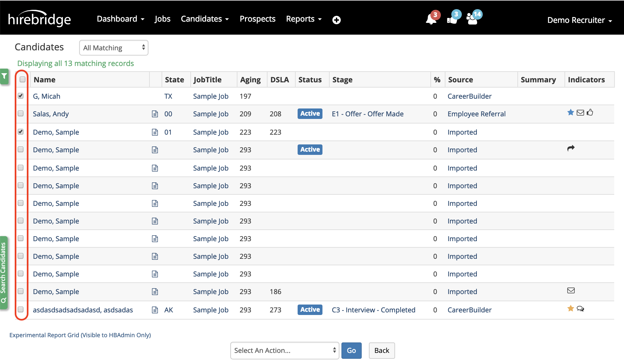Screen dimensions: 624x364
Task: Click the comments icon for asdasdsadsadsadasd row
Action: (x=581, y=309)
